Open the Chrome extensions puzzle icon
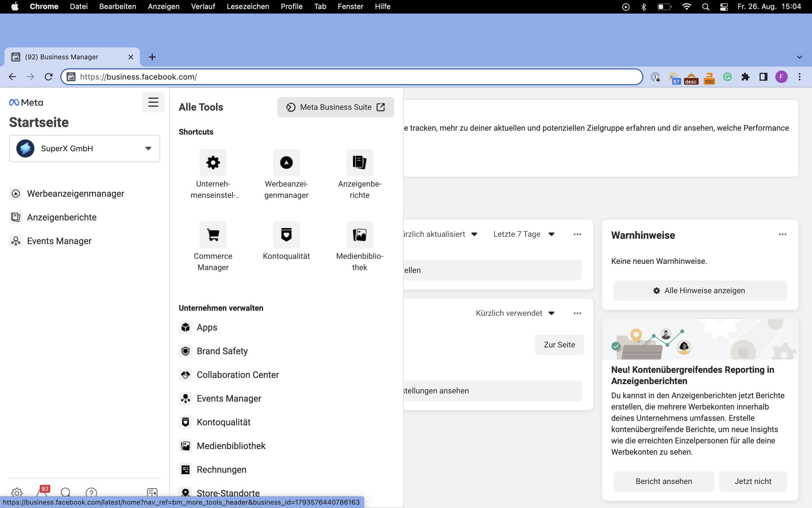812x508 pixels. click(x=745, y=77)
